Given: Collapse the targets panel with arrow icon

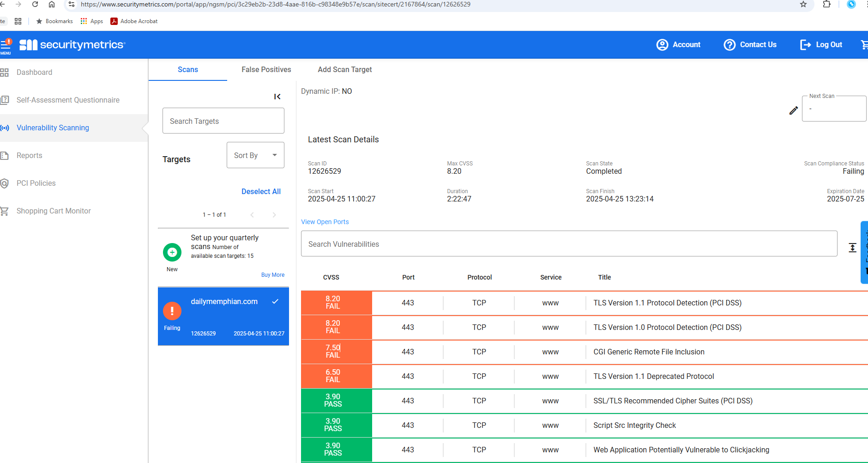Looking at the screenshot, I should (x=277, y=97).
